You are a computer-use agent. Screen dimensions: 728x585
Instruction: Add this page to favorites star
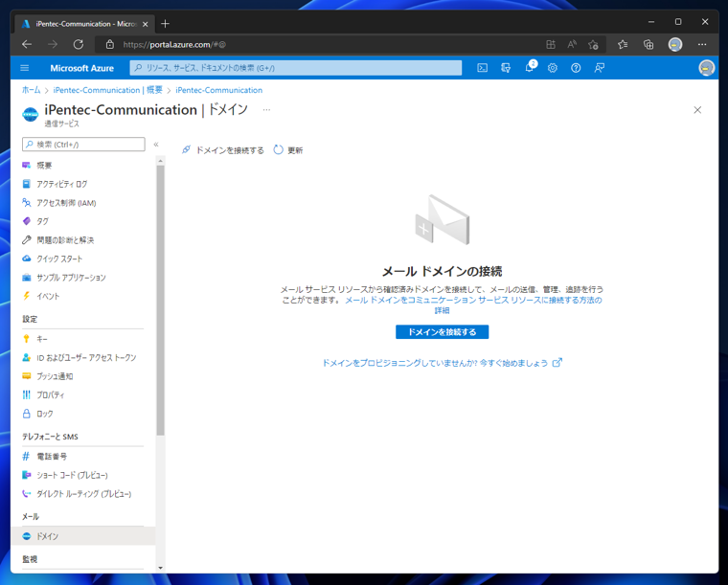[x=593, y=45]
